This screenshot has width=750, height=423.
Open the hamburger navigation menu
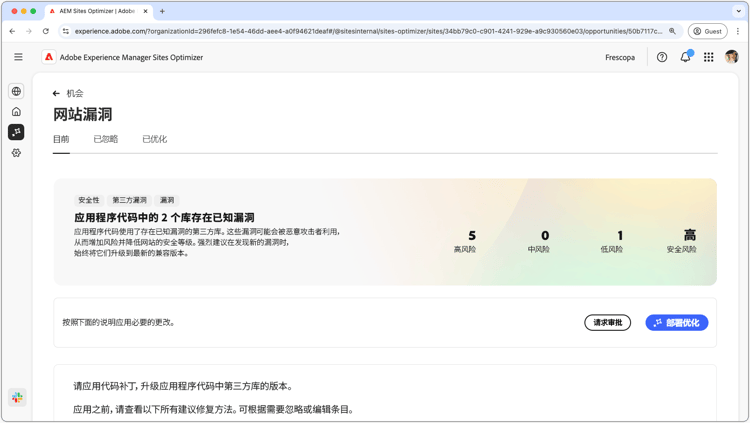(x=18, y=57)
